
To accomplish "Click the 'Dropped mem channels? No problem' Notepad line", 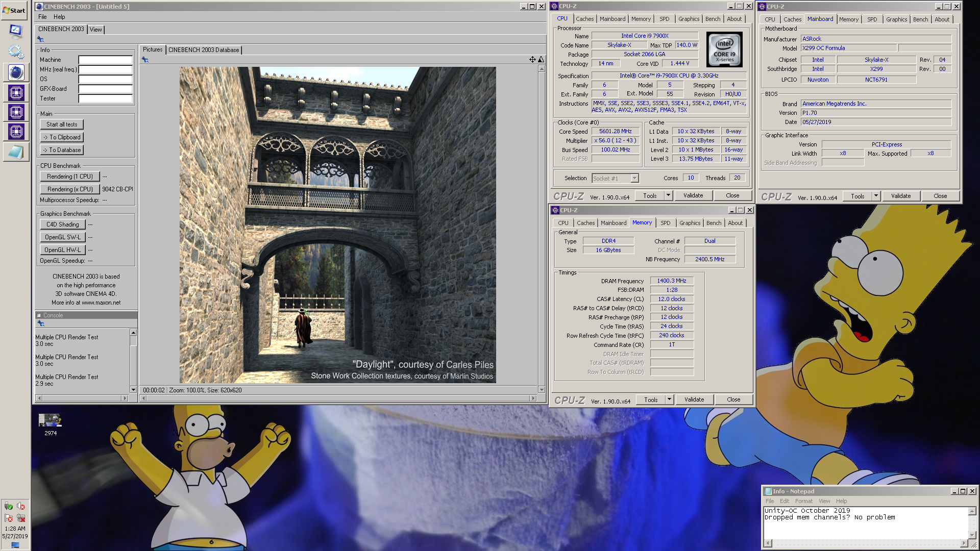I will (829, 517).
